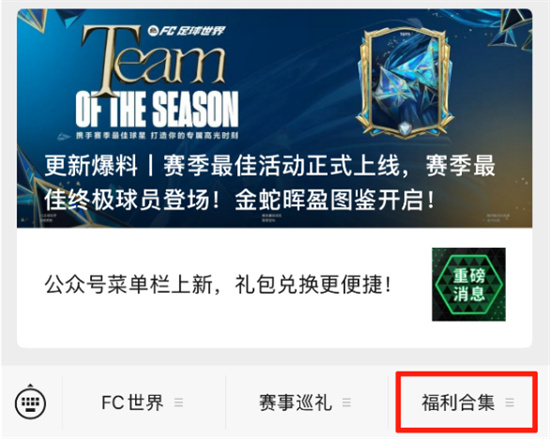
Task: Tap the small diamond gem below the card
Action: tap(405, 128)
